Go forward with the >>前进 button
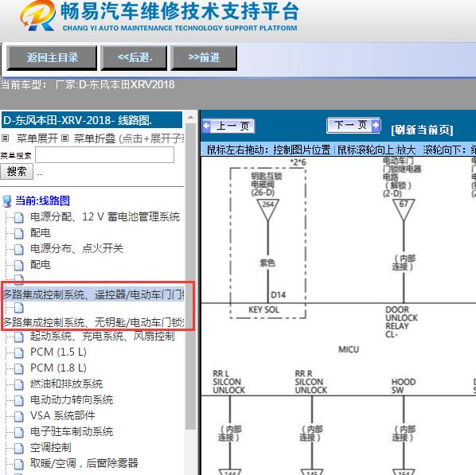Viewport: 476px width, 475px height. tap(204, 57)
